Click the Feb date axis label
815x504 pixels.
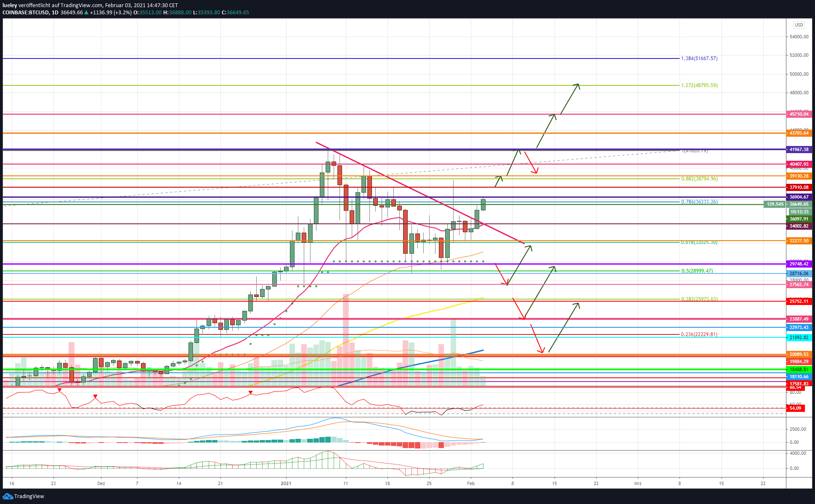pos(471,483)
